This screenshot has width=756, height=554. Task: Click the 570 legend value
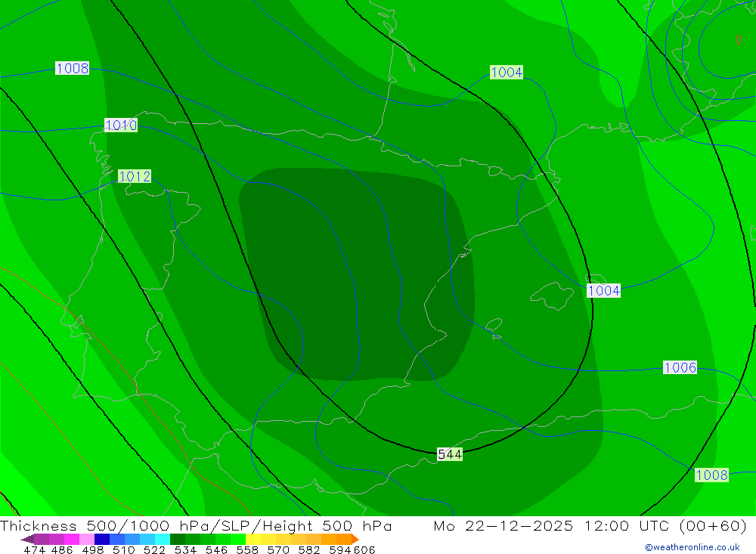coord(277,549)
